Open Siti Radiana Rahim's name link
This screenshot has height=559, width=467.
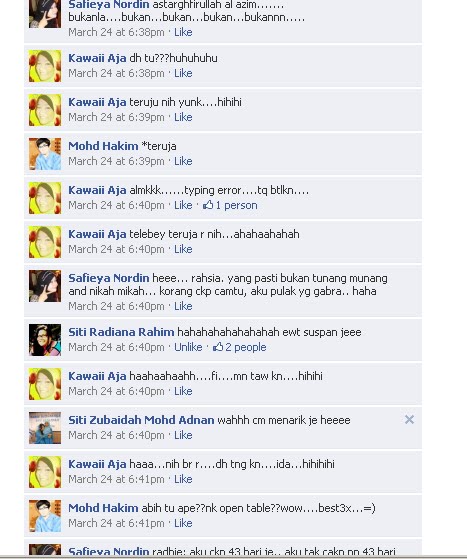[121, 332]
